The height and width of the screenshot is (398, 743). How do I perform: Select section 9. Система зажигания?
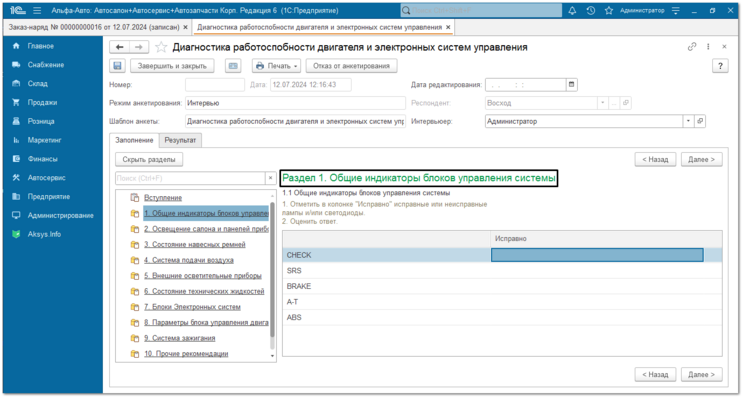pos(180,338)
